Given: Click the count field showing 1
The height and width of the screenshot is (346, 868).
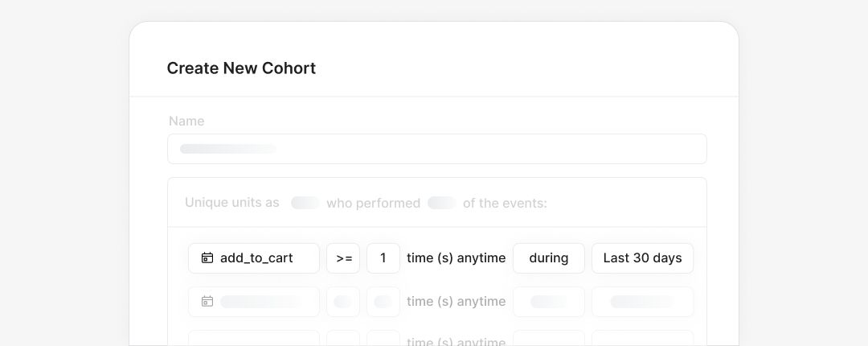Looking at the screenshot, I should coord(383,258).
